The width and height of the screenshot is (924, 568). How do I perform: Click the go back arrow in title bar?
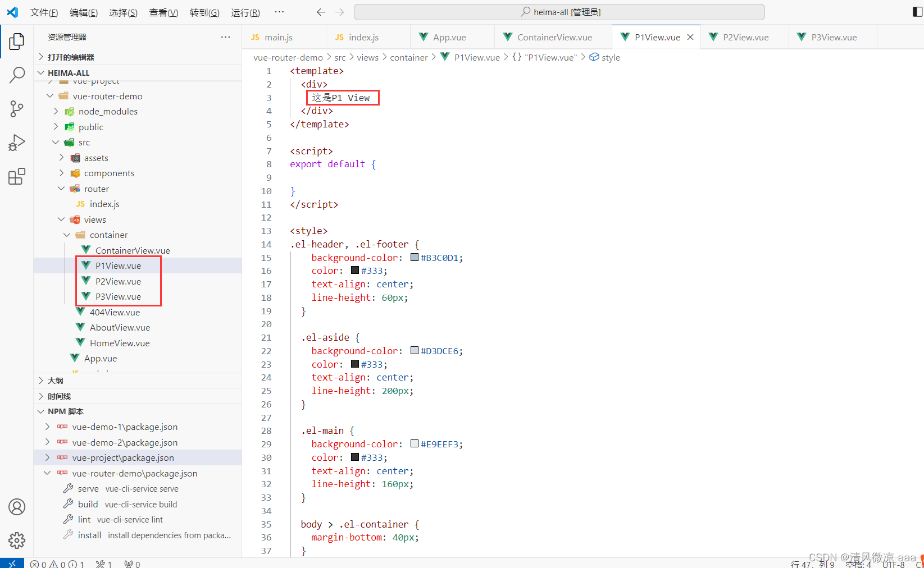(321, 12)
